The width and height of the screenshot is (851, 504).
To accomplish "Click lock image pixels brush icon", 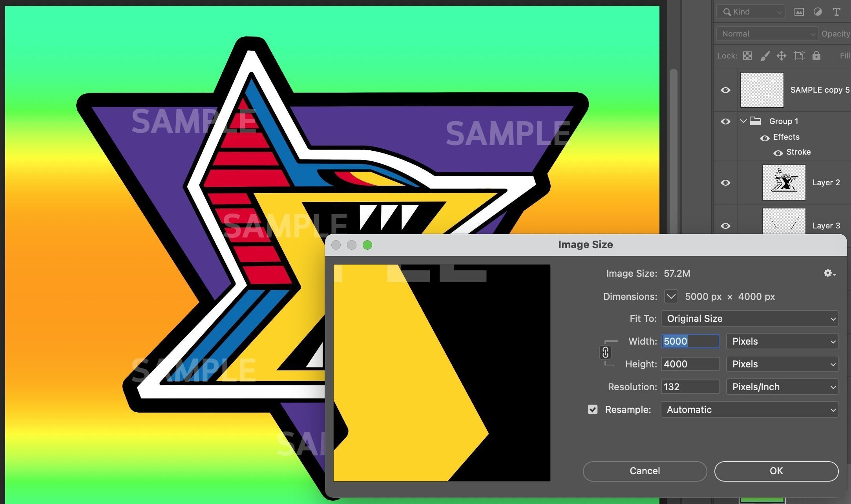I will (x=765, y=56).
